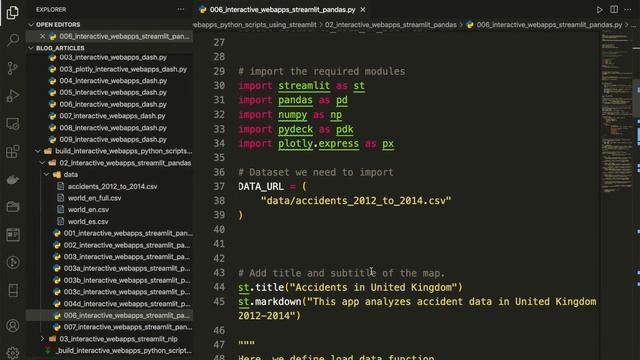The height and width of the screenshot is (360, 640).
Task: Click line number 44 in gutter
Action: (219, 287)
